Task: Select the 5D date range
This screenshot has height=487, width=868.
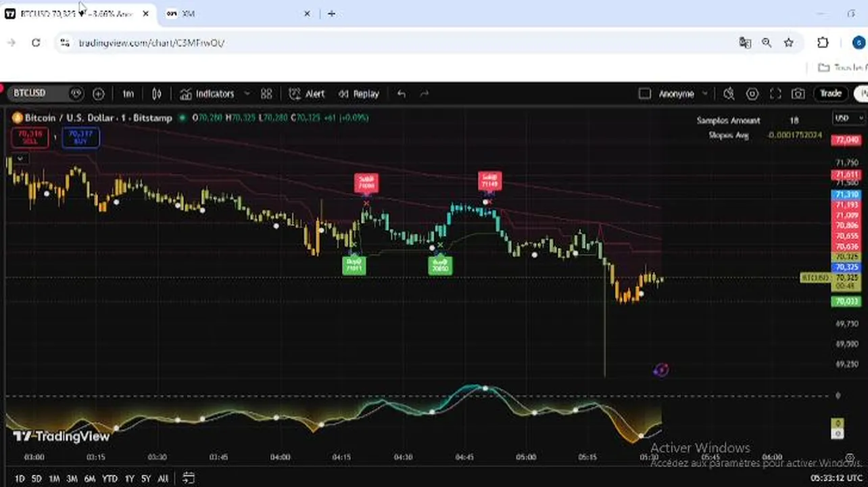Action: (x=37, y=479)
